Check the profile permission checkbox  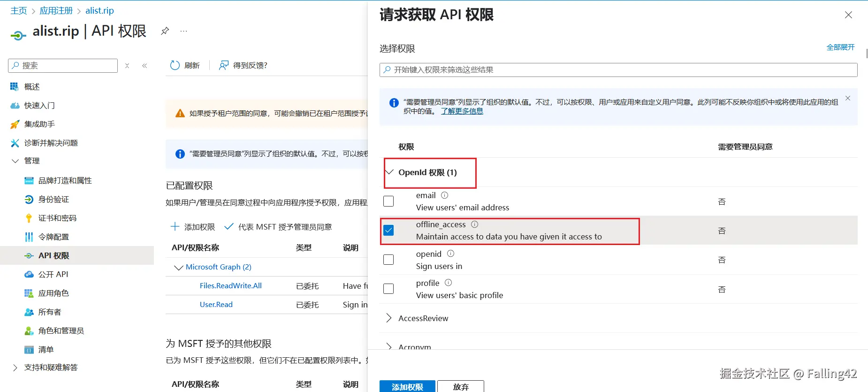point(388,288)
